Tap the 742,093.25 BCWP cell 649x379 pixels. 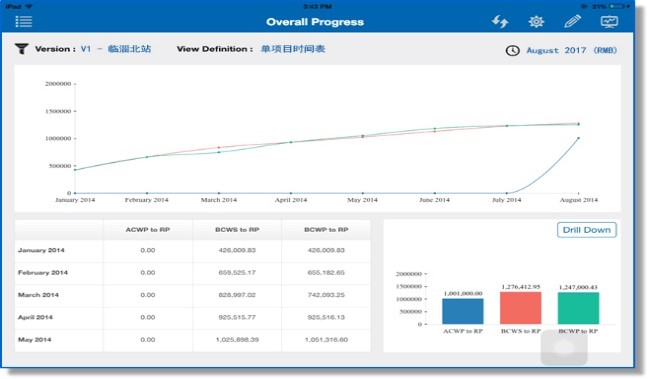pyautogui.click(x=326, y=295)
